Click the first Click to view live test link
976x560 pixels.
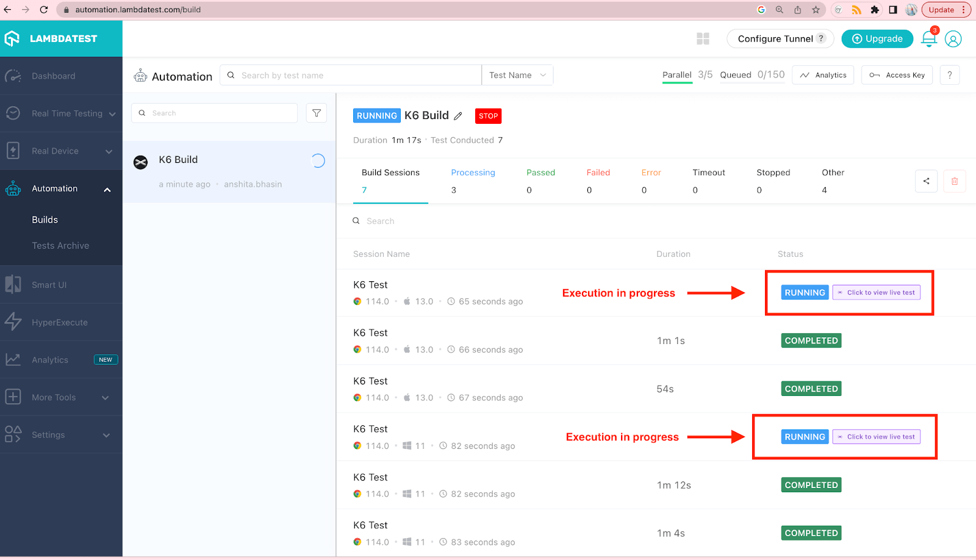point(877,292)
